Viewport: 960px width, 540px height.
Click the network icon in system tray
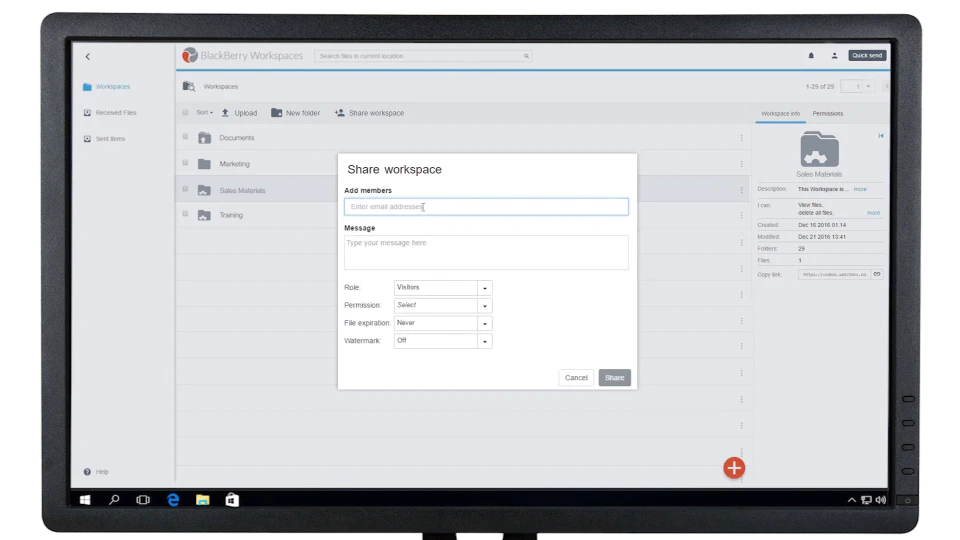pyautogui.click(x=866, y=500)
